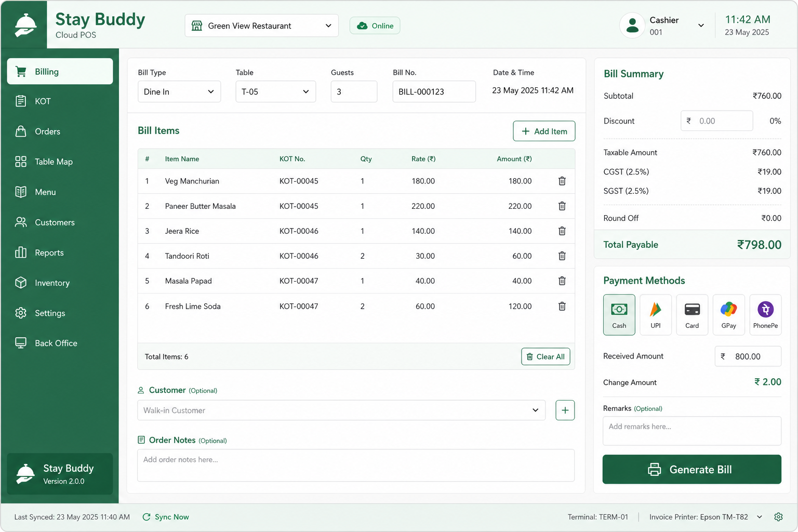Select UPI payment method
Image resolution: width=798 pixels, height=532 pixels.
point(656,315)
